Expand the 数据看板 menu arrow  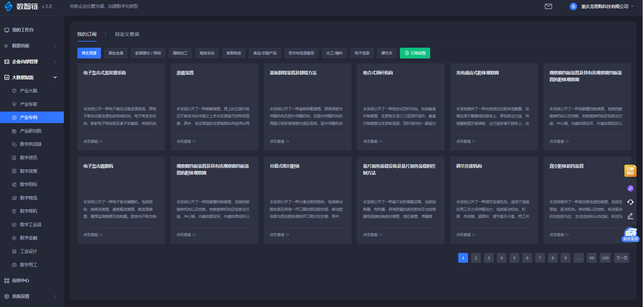click(x=55, y=46)
